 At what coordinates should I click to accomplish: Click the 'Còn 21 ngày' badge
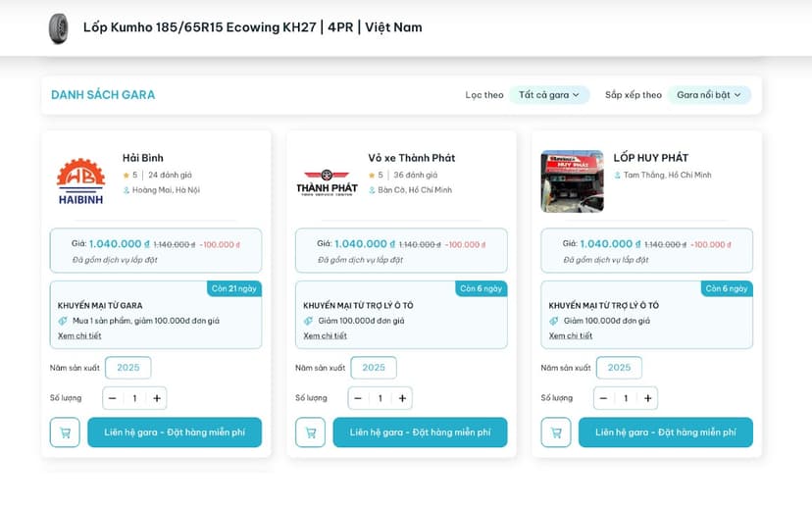(x=234, y=289)
